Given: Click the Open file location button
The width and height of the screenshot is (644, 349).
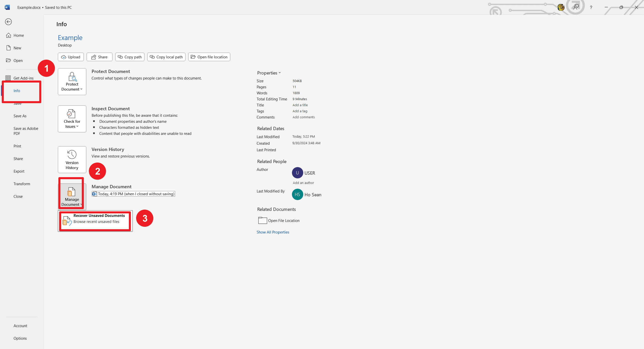Looking at the screenshot, I should [x=209, y=57].
